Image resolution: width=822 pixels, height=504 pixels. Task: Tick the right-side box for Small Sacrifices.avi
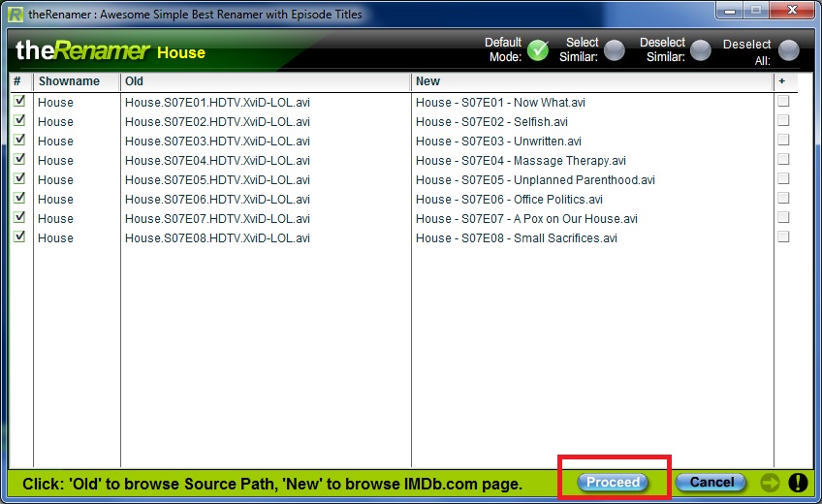pos(783,236)
